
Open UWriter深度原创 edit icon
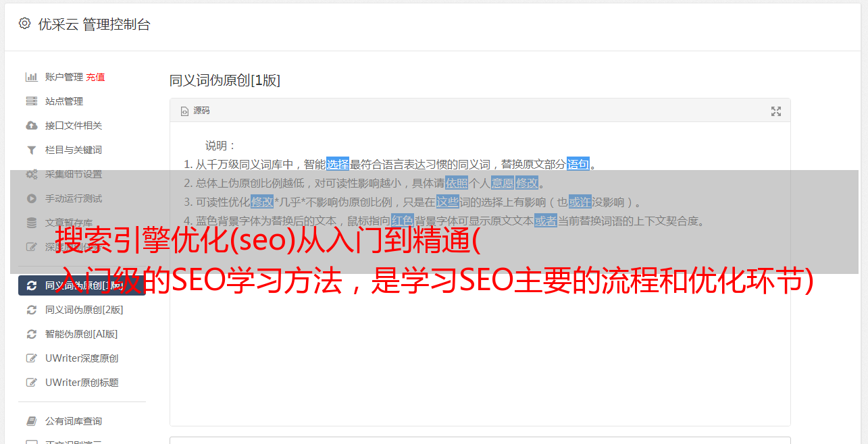point(31,358)
